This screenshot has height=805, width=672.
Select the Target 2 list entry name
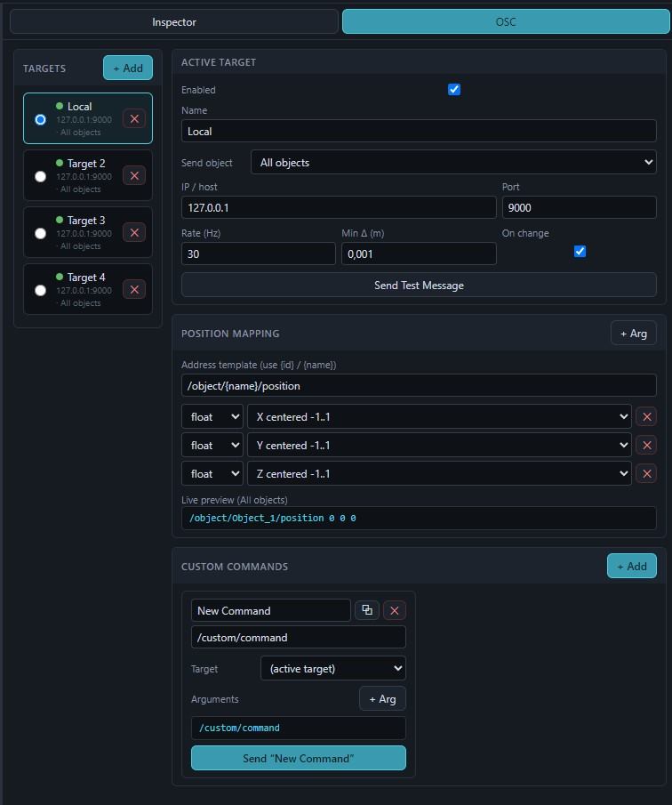click(x=86, y=164)
